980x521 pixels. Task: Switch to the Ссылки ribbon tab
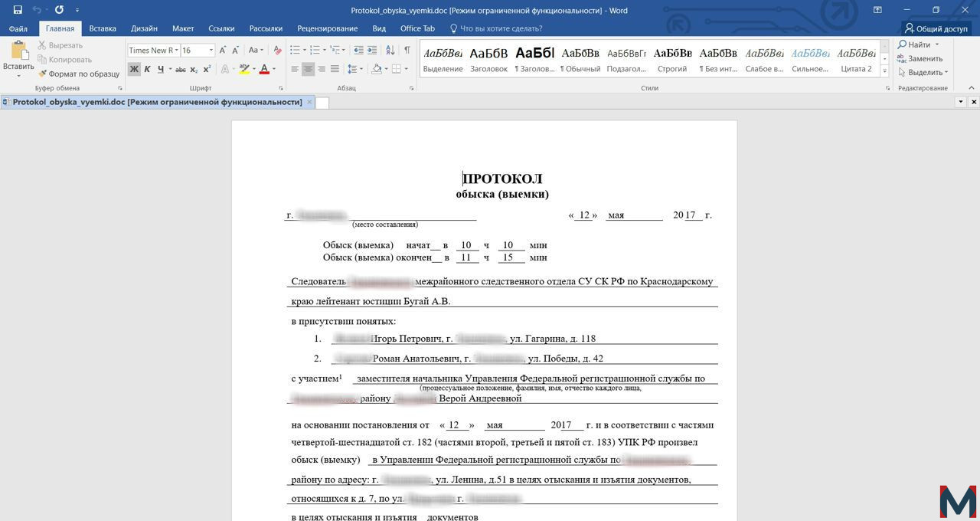coord(221,28)
